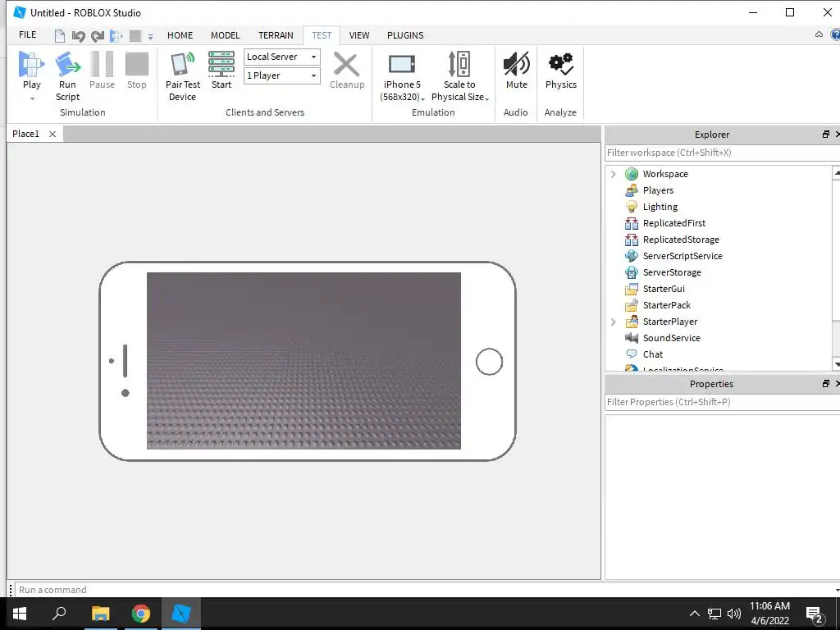Click the Undo quick-access icon
The height and width of the screenshot is (630, 840).
78,36
